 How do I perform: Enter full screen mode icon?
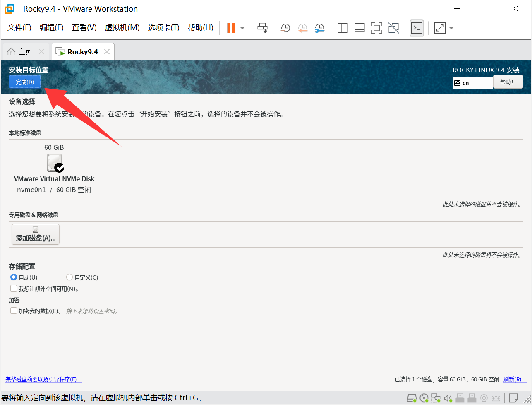pos(376,28)
